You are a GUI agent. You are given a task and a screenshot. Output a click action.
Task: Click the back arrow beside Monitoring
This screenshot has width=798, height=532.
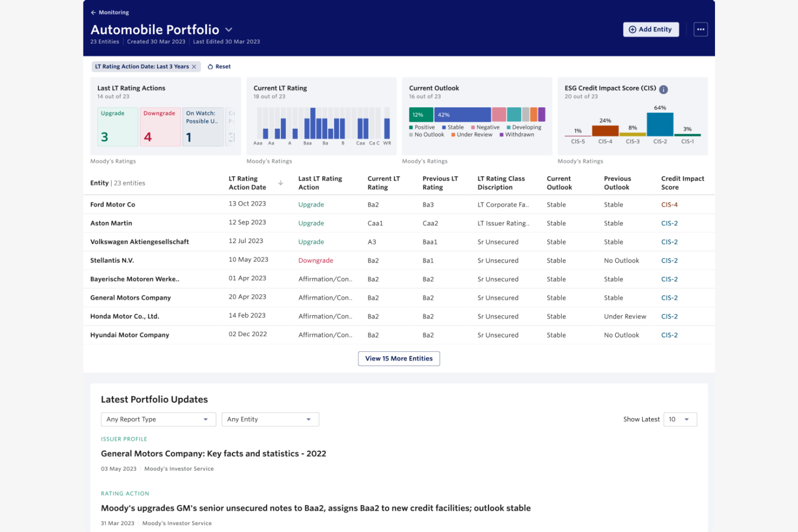click(x=92, y=12)
